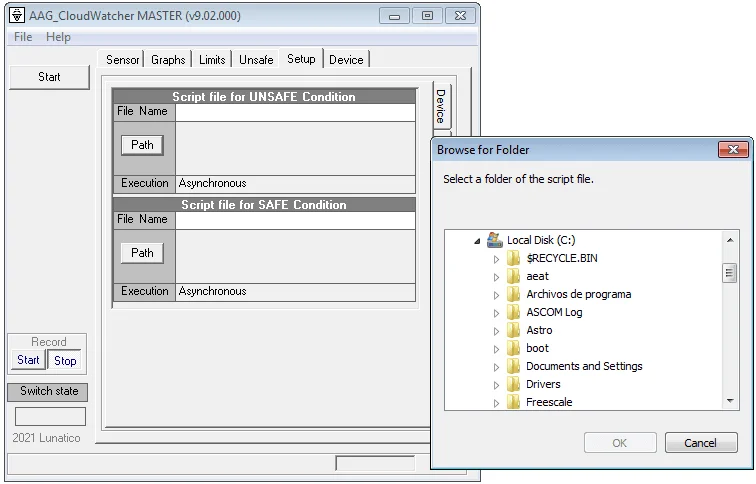Viewport: 756px width, 484px height.
Task: Click the Record Start button
Action: (x=28, y=360)
